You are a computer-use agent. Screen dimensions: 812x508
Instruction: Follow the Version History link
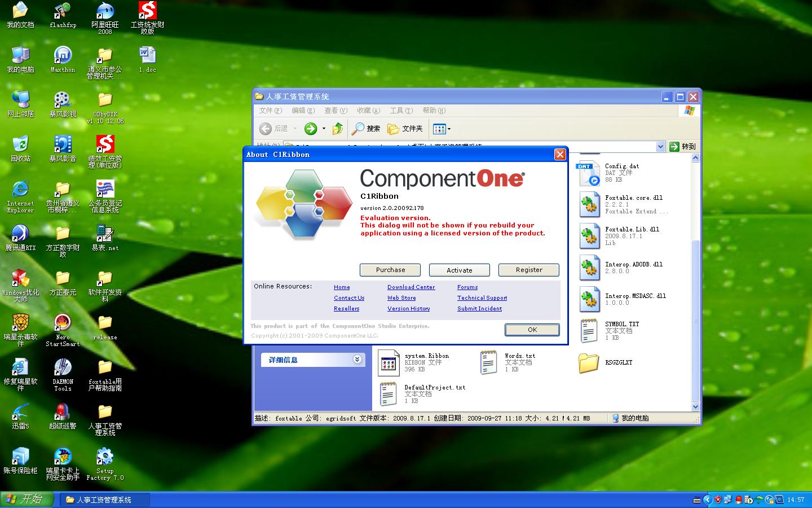pyautogui.click(x=409, y=309)
